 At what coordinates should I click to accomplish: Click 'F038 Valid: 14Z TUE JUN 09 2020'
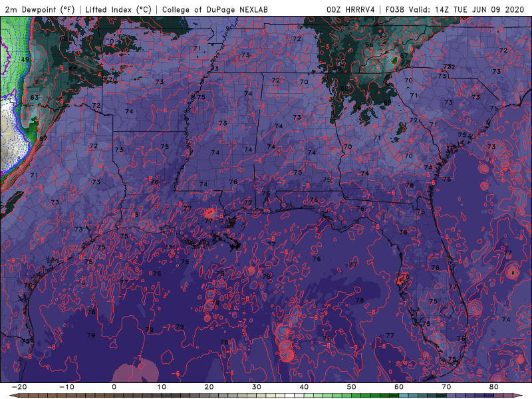coord(455,9)
